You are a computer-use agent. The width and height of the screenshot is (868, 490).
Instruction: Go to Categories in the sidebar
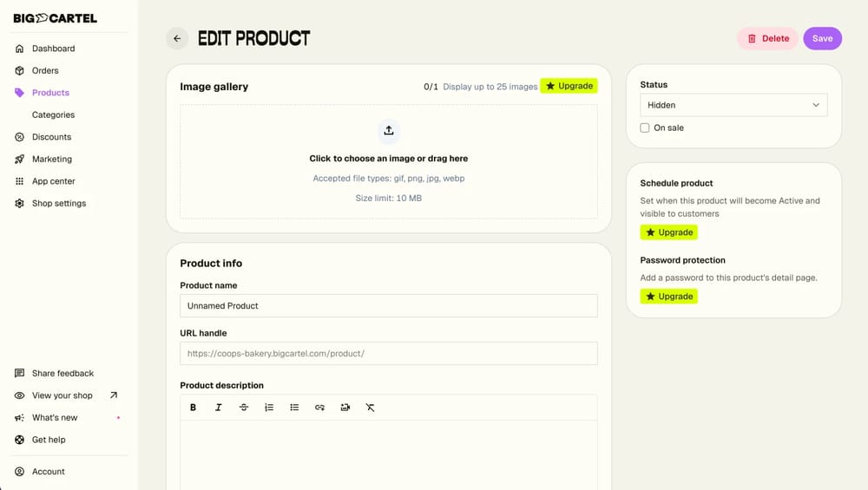[53, 114]
